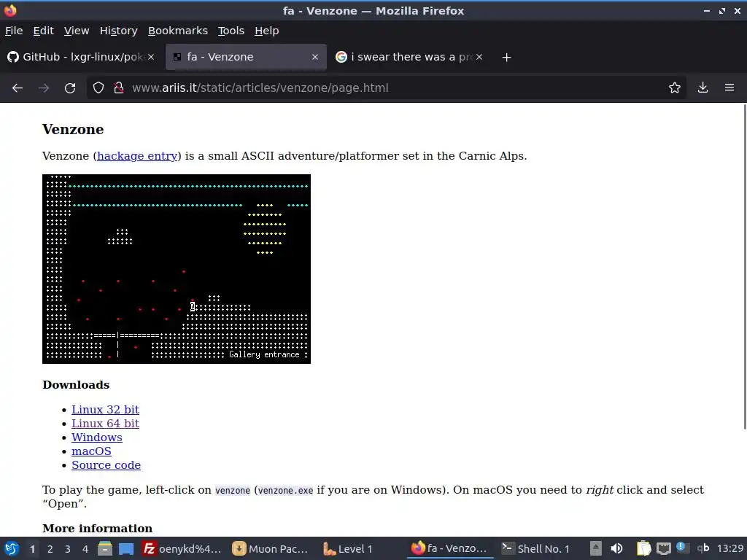Image resolution: width=747 pixels, height=560 pixels.
Task: Open the clipboard tray icon
Action: click(643, 548)
